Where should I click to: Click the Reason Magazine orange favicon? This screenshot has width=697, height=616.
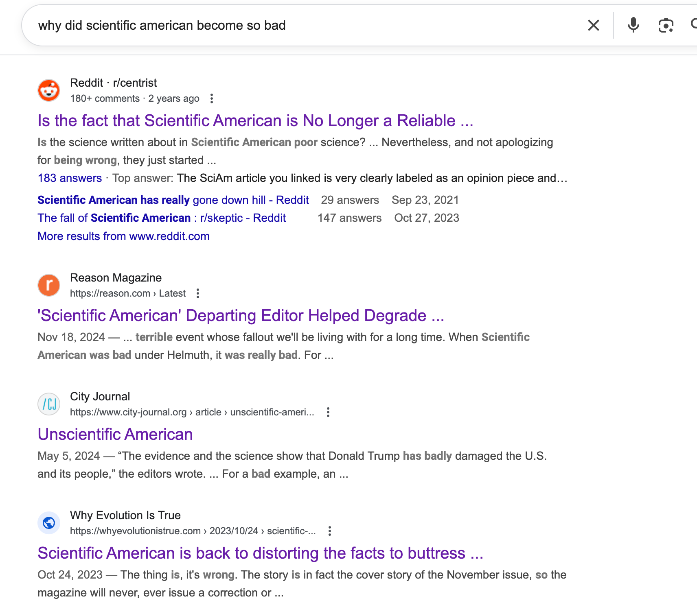[x=49, y=285]
